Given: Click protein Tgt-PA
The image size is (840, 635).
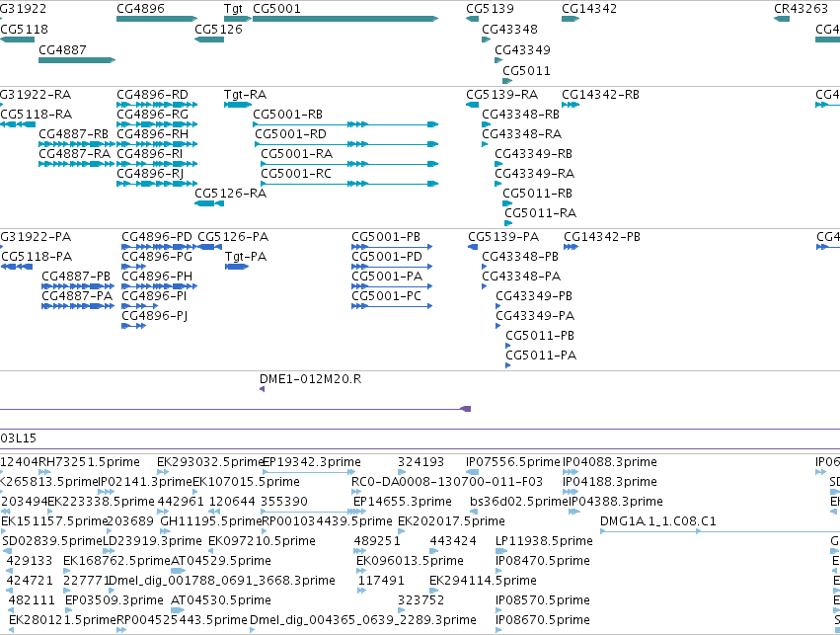Looking at the screenshot, I should [x=237, y=267].
